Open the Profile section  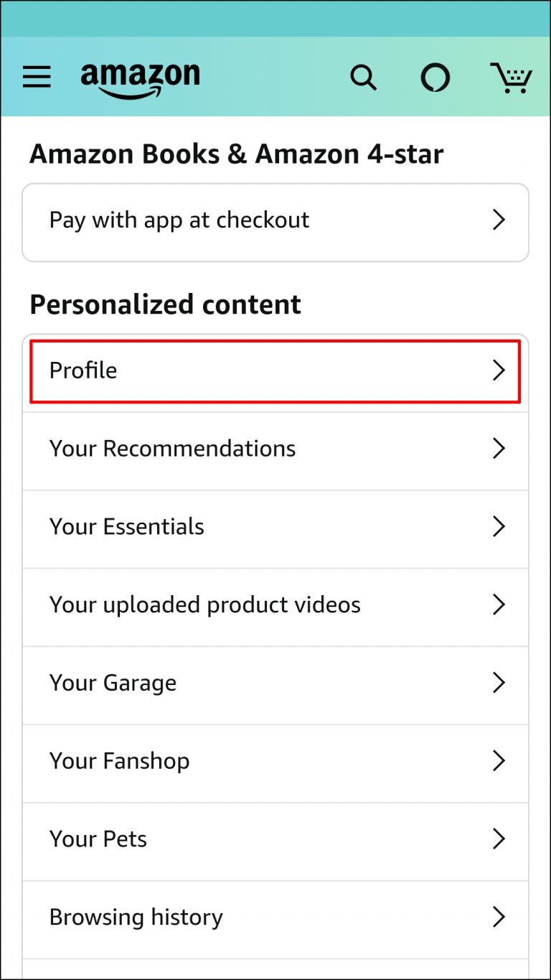(x=83, y=370)
